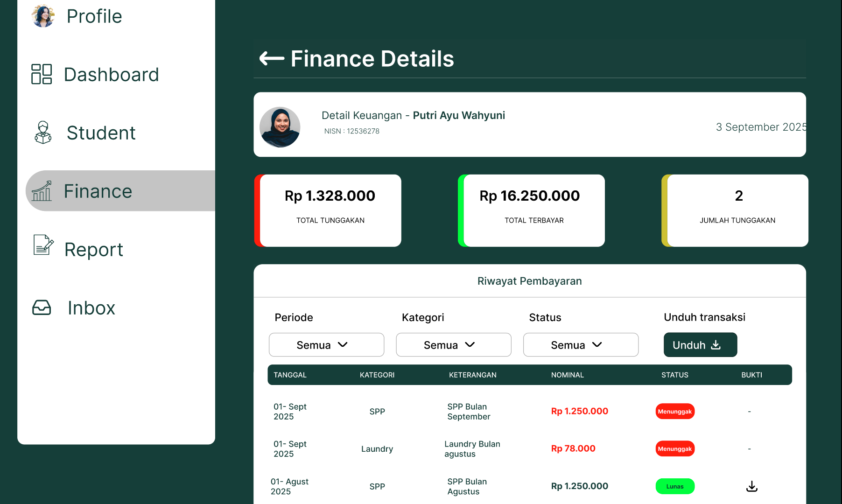The width and height of the screenshot is (842, 504).
Task: Click the sidebar profile avatar
Action: click(x=43, y=16)
